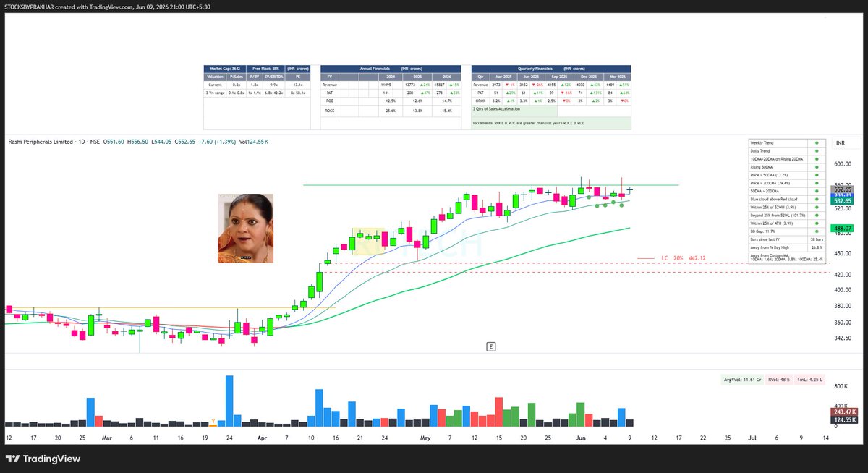This screenshot has height=473, width=868.
Task: Click the tallest blue volume bar in late March
Action: pos(229,400)
